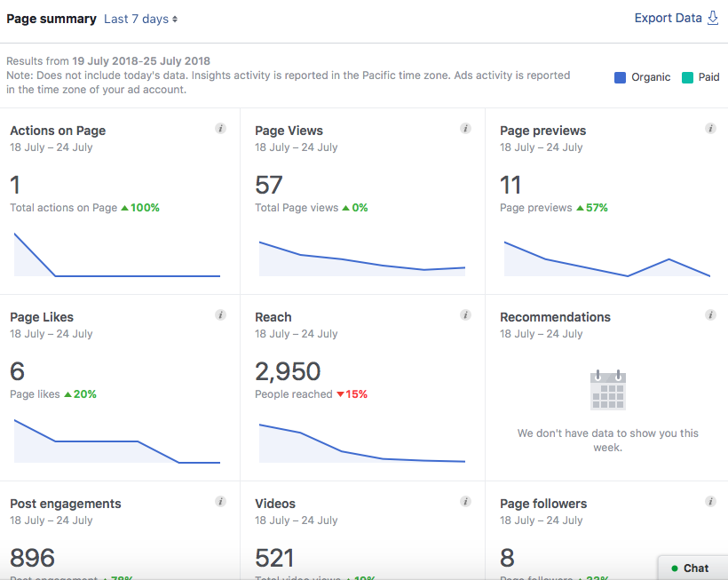
Task: Open the Chat panel button
Action: pyautogui.click(x=692, y=568)
